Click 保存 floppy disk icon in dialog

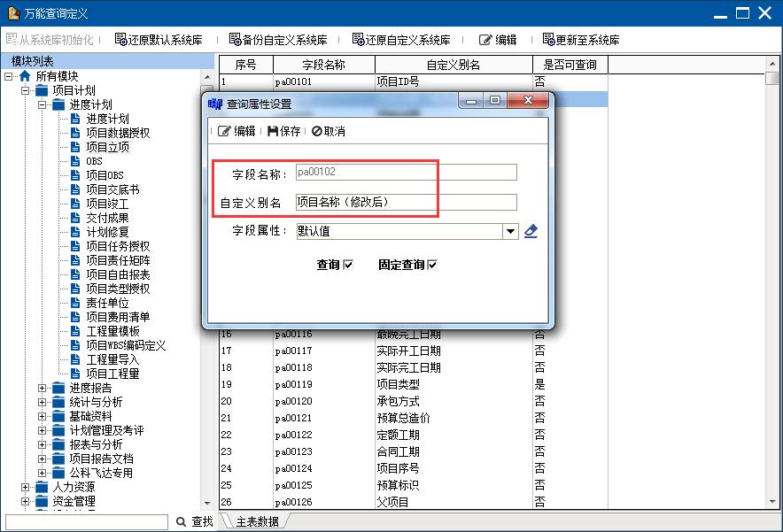point(273,131)
